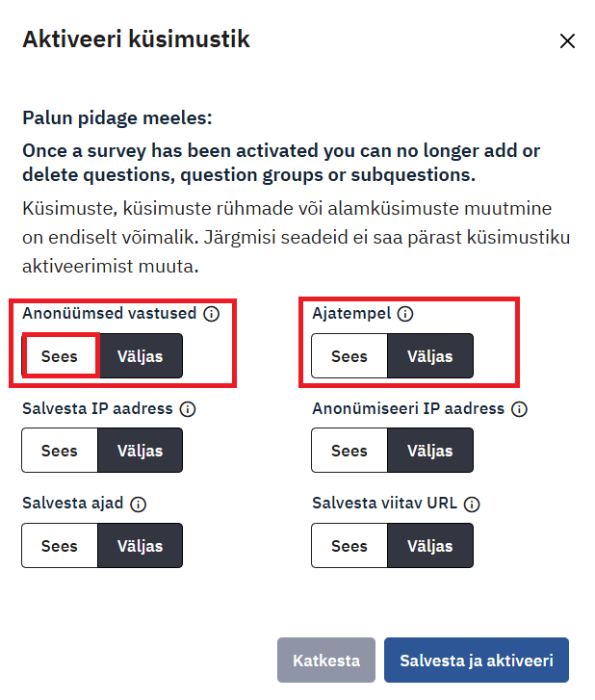The image size is (595, 700).
Task: Show info for Salvesta viitav URL
Action: click(472, 504)
